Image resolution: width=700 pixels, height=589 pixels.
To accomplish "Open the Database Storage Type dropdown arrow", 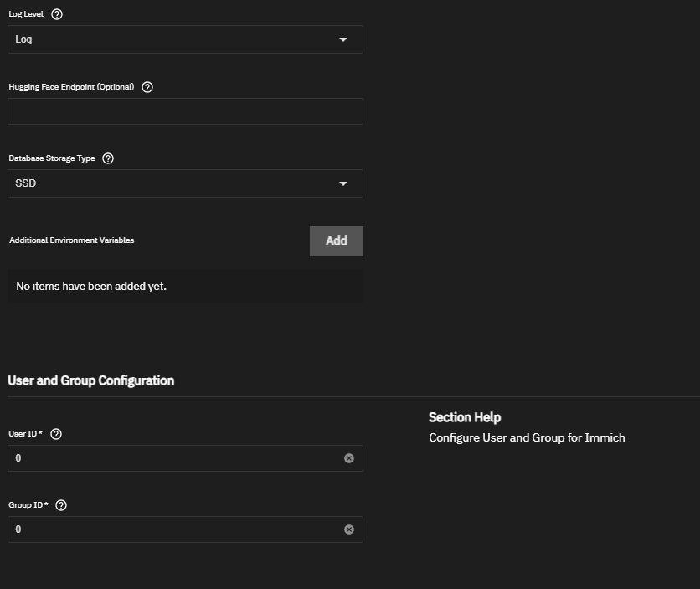I will (x=342, y=183).
